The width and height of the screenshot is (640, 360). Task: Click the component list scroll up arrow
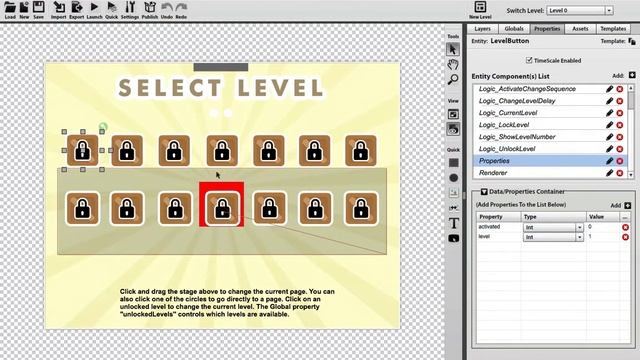[x=631, y=88]
